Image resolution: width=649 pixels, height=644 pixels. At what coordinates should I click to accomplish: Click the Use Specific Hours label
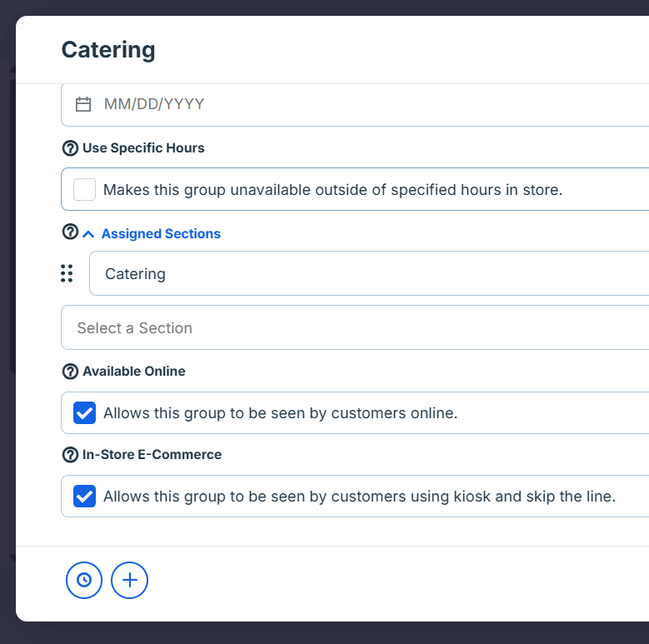coord(143,148)
